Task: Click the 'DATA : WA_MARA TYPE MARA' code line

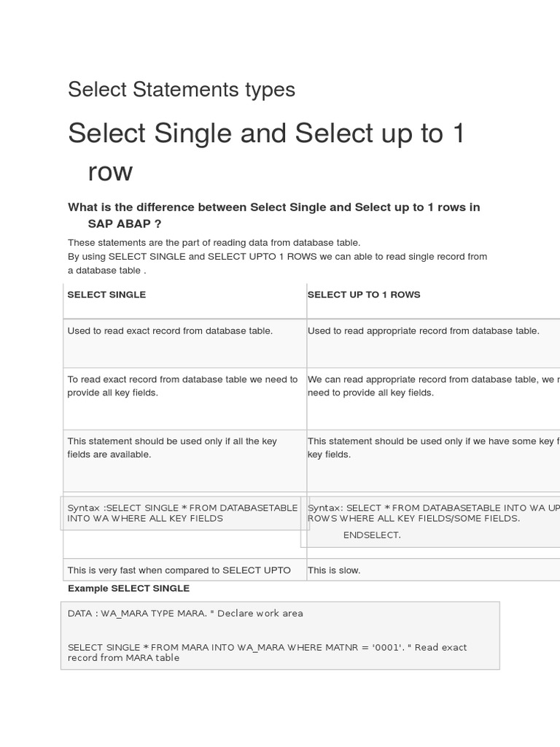Action: (185, 614)
